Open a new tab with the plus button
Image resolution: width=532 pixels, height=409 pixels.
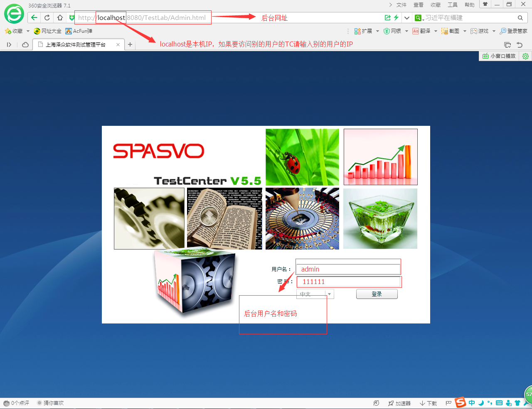coord(130,45)
